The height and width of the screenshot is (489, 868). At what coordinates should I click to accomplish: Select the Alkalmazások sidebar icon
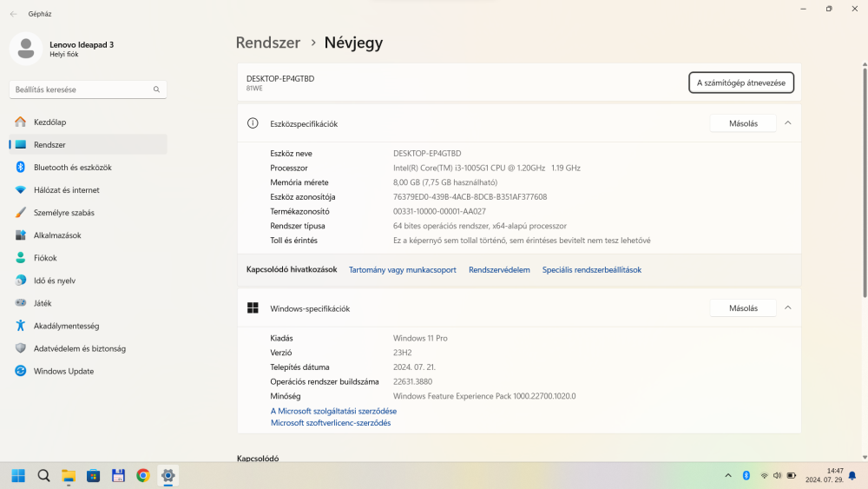click(20, 235)
